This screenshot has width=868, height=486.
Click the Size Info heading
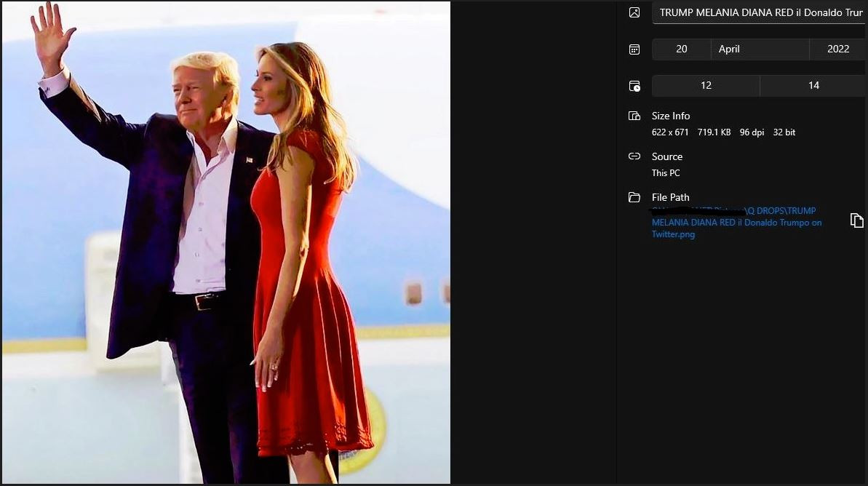click(671, 116)
